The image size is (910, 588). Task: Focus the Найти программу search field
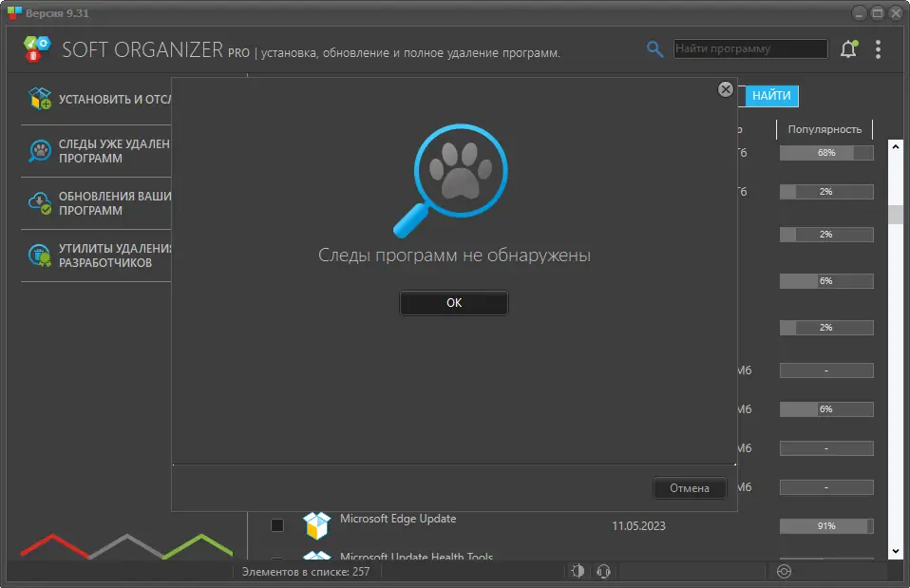pyautogui.click(x=750, y=48)
